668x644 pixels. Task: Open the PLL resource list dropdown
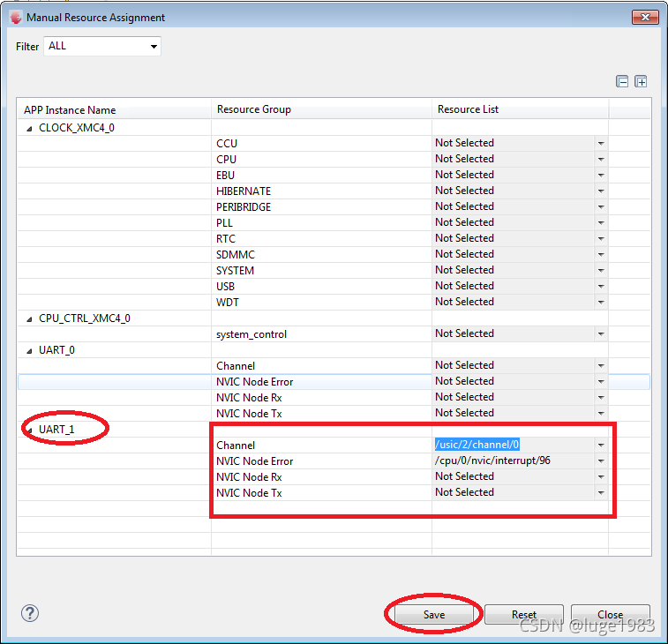601,223
